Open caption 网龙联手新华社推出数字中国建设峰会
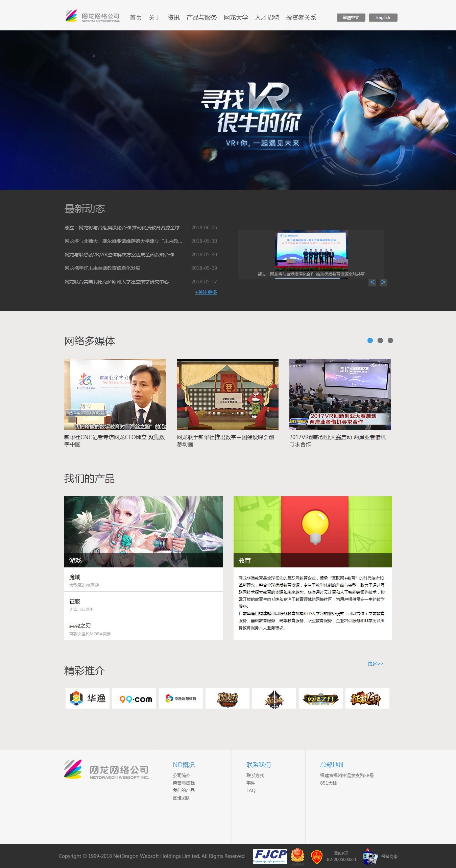 [x=225, y=441]
